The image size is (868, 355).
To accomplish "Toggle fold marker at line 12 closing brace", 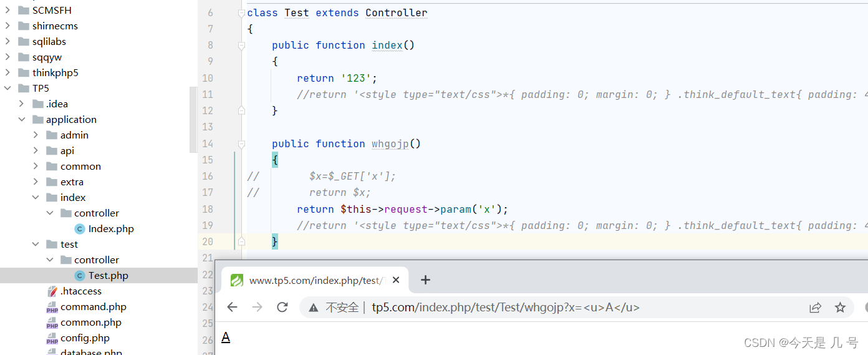I will (x=241, y=110).
